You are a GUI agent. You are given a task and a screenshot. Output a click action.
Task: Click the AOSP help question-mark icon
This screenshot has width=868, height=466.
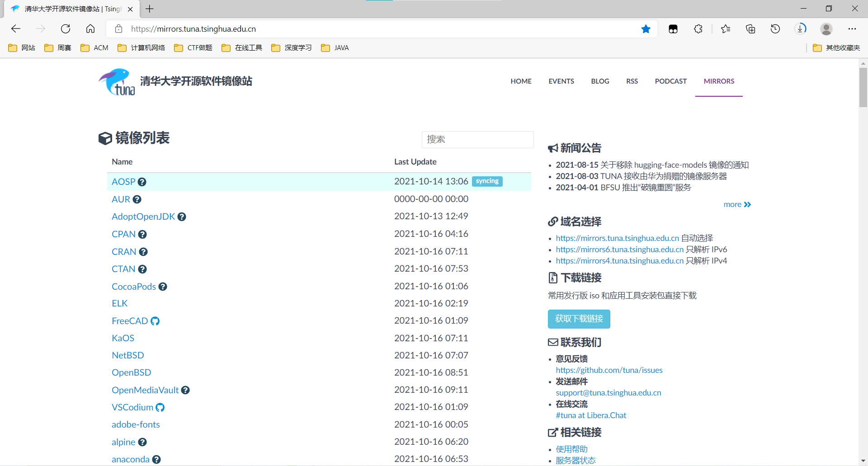(x=142, y=182)
